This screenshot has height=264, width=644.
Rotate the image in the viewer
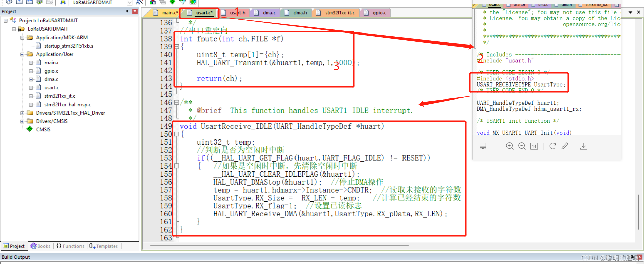553,146
